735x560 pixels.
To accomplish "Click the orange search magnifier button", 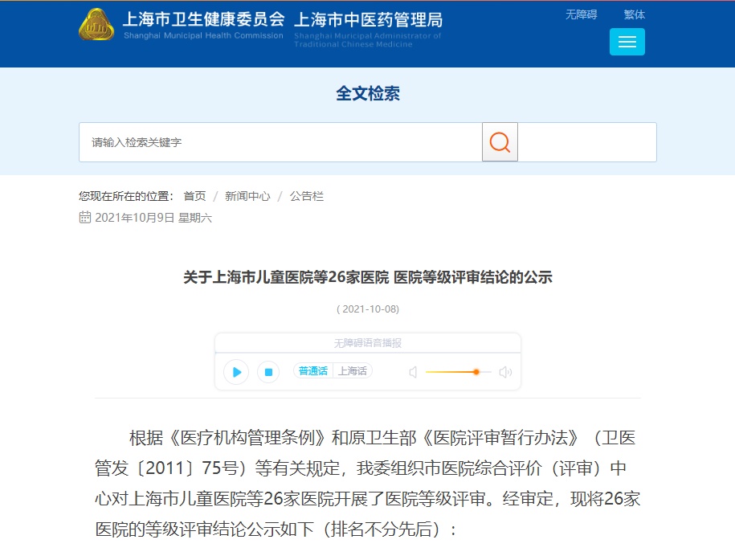I will click(x=500, y=142).
